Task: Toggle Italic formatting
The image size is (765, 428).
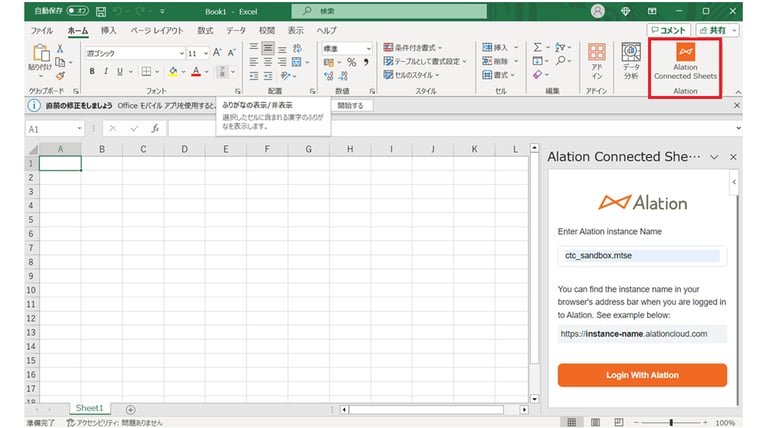Action: click(x=105, y=71)
